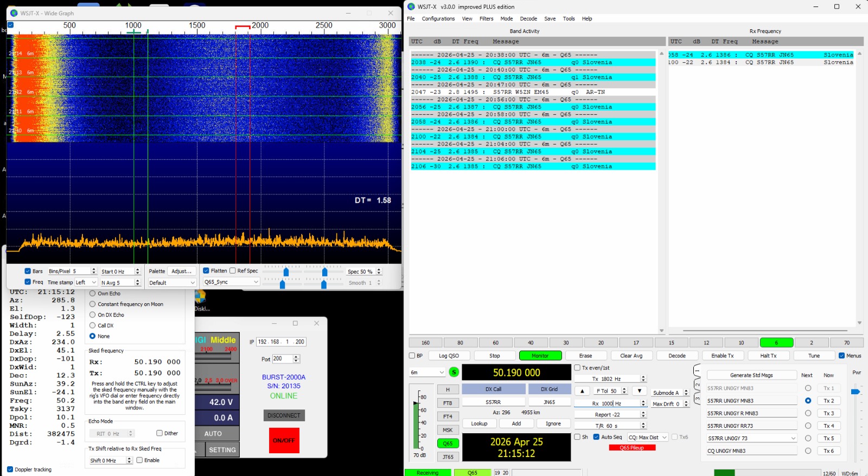The height and width of the screenshot is (476, 868).
Task: Select the Own Echo radio option
Action: [x=93, y=294]
